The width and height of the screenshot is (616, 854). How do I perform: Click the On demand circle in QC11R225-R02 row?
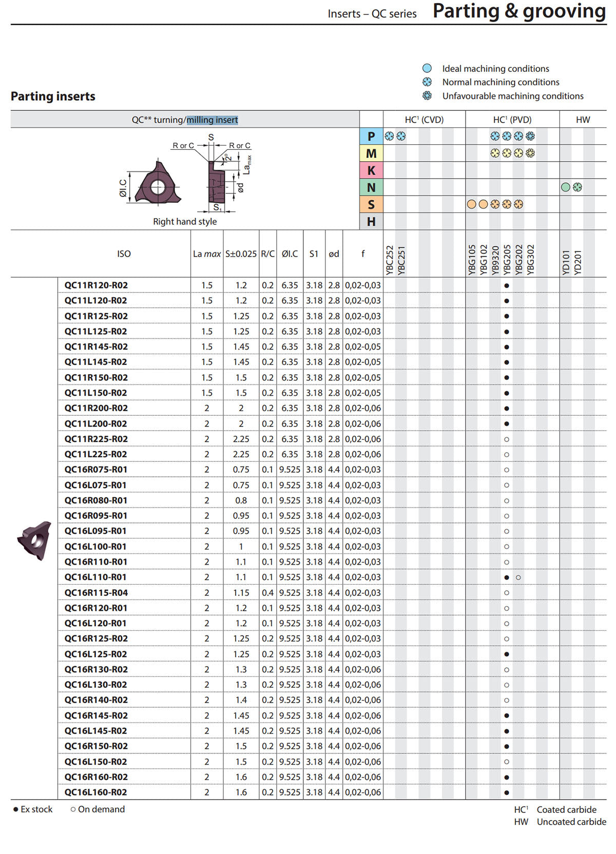(507, 439)
